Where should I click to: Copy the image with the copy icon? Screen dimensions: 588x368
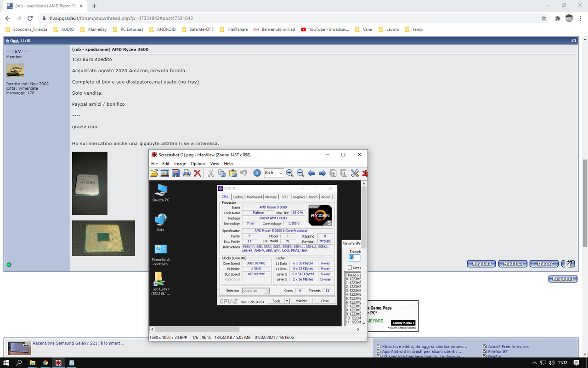[x=221, y=173]
